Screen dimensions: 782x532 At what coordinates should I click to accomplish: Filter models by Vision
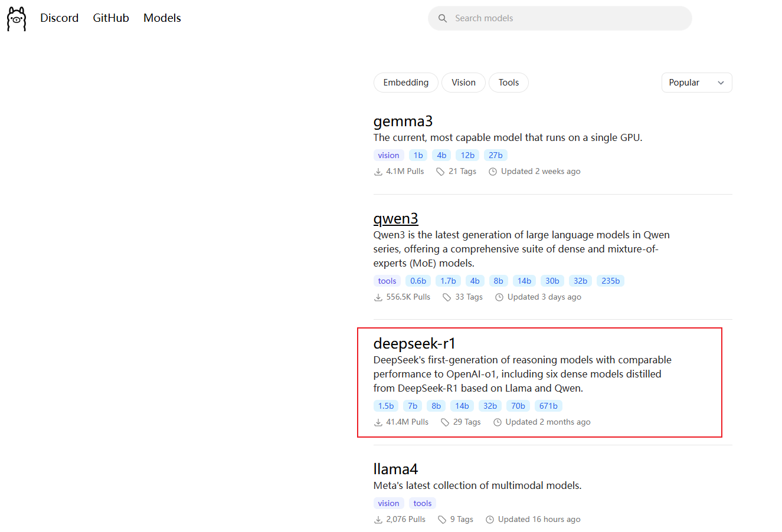[x=463, y=83]
